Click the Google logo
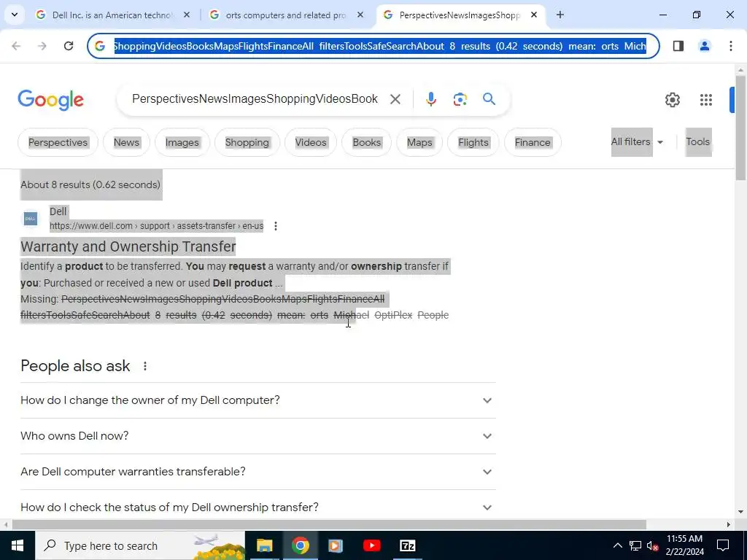The image size is (747, 560). [x=50, y=100]
